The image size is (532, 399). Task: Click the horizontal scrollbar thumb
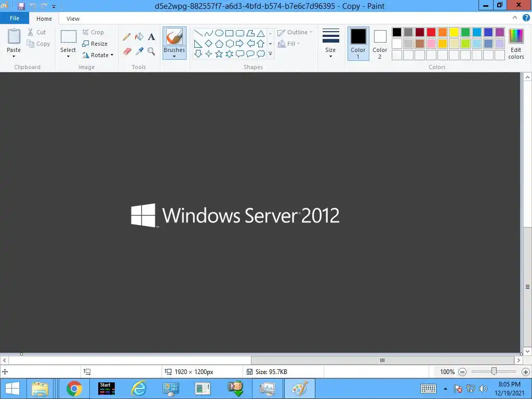pyautogui.click(x=382, y=361)
